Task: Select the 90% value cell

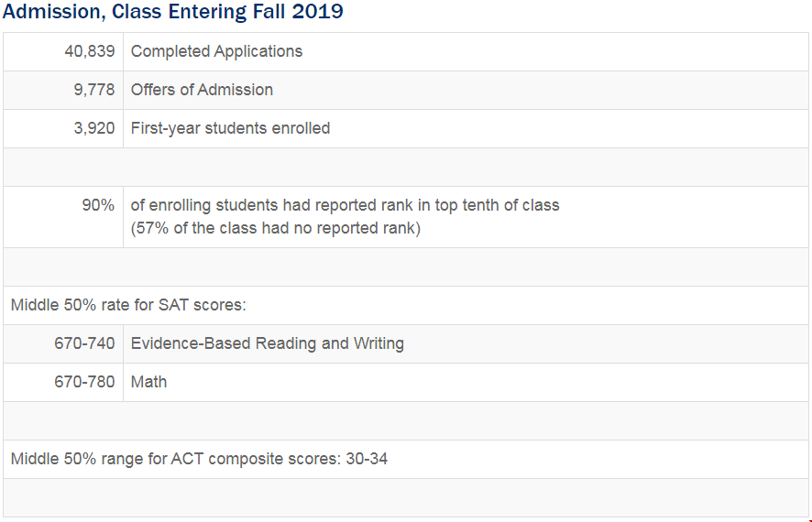Action: click(63, 217)
